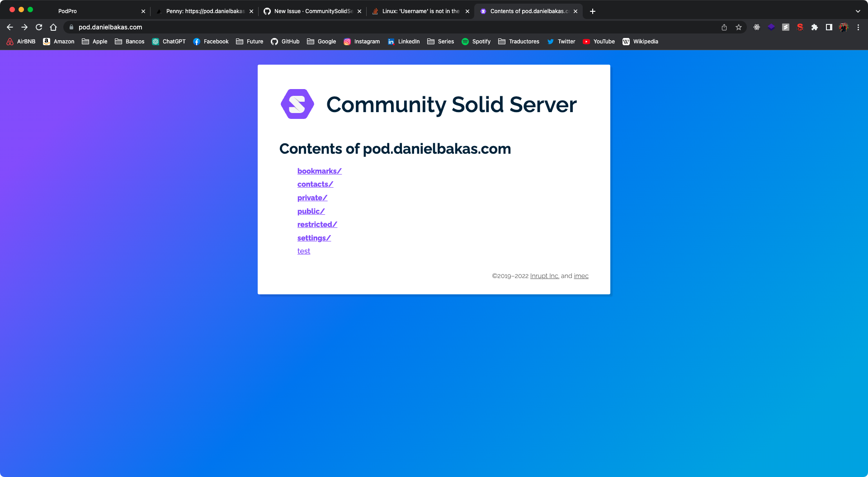Viewport: 868px width, 477px height.
Task: Open the browser Extensions puzzle piece menu
Action: (815, 27)
